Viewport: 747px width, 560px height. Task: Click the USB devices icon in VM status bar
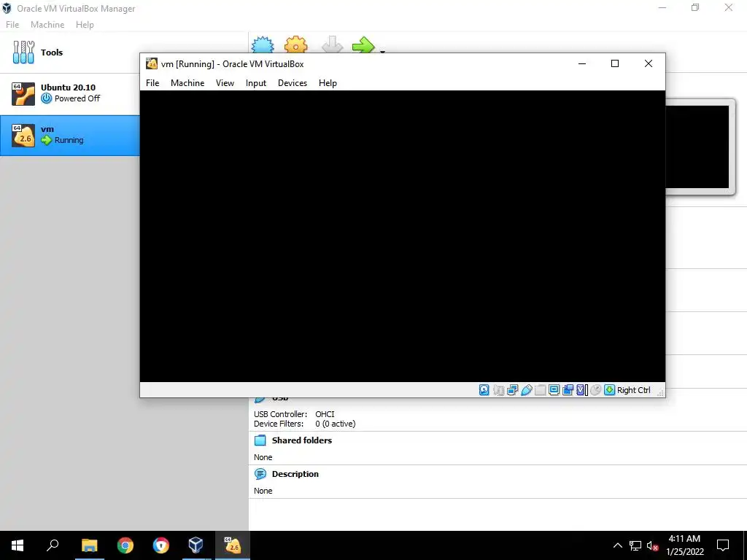(x=527, y=390)
